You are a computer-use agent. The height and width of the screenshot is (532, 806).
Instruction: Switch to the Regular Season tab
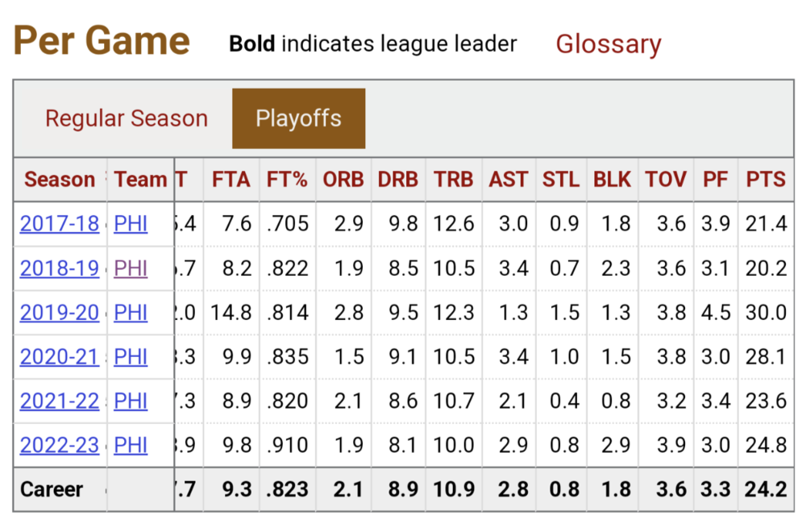127,118
